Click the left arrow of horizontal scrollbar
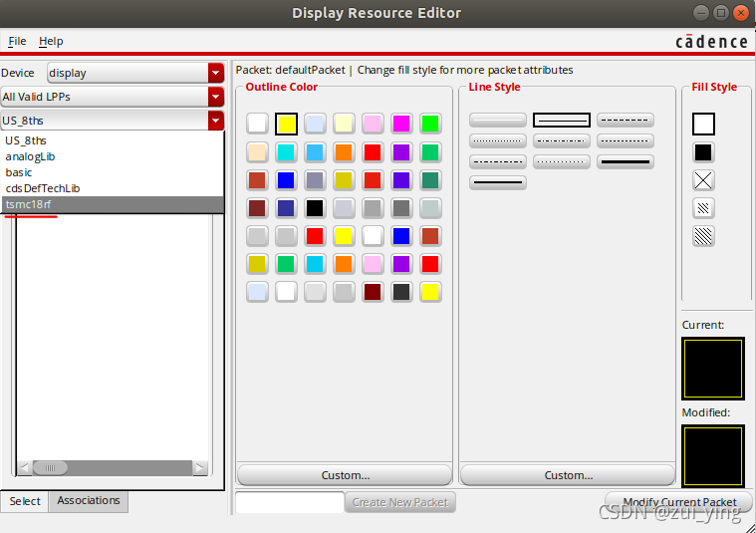756x533 pixels. click(x=25, y=467)
